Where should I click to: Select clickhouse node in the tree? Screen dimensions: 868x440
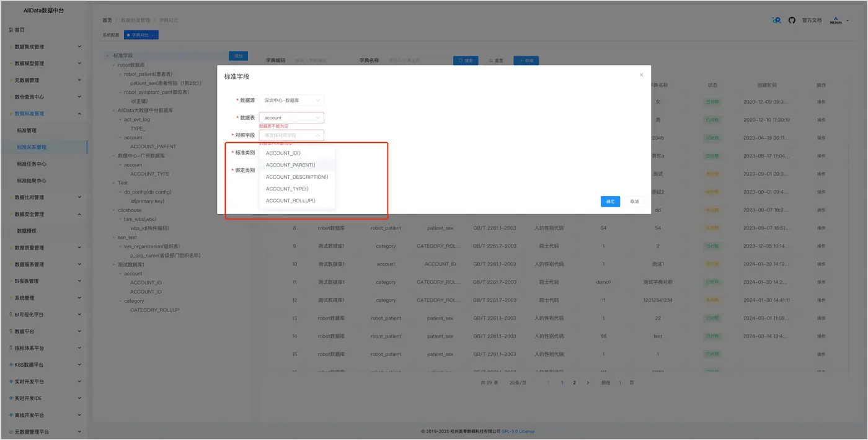click(x=130, y=210)
